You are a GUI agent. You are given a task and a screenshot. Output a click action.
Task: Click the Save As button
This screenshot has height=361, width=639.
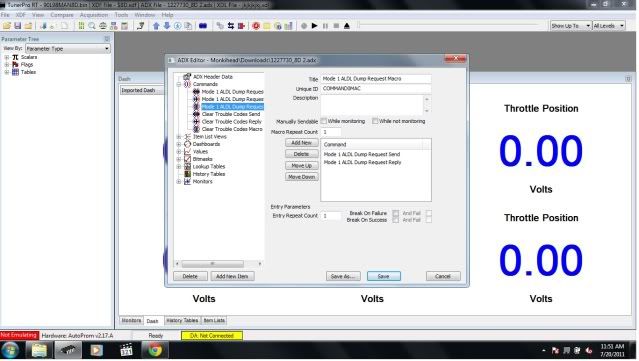343,276
